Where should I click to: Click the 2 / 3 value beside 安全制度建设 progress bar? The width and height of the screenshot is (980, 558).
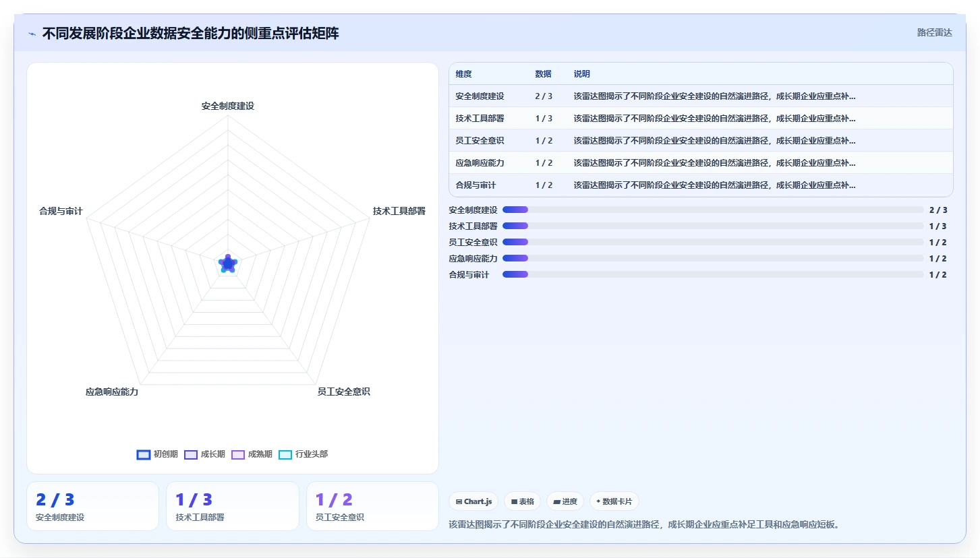[938, 210]
